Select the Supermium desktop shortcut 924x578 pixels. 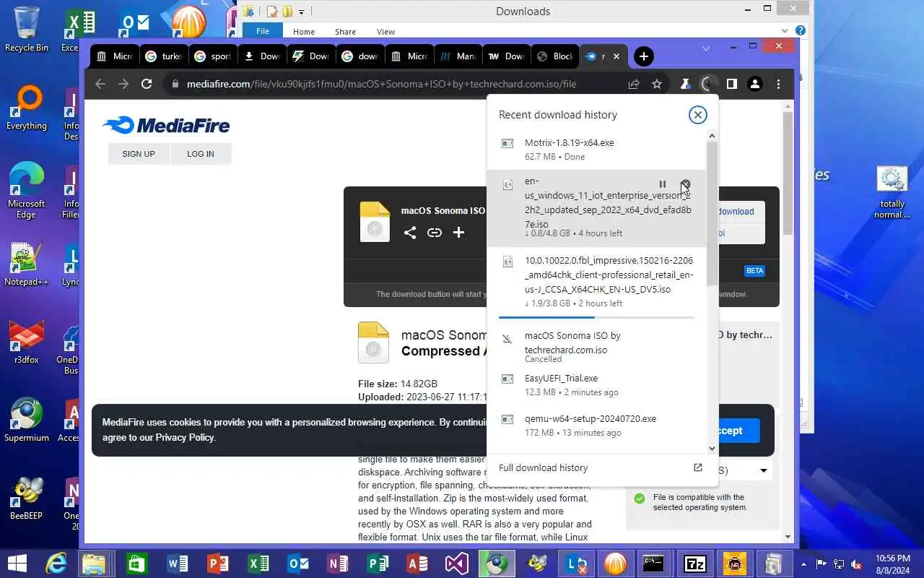pyautogui.click(x=26, y=420)
